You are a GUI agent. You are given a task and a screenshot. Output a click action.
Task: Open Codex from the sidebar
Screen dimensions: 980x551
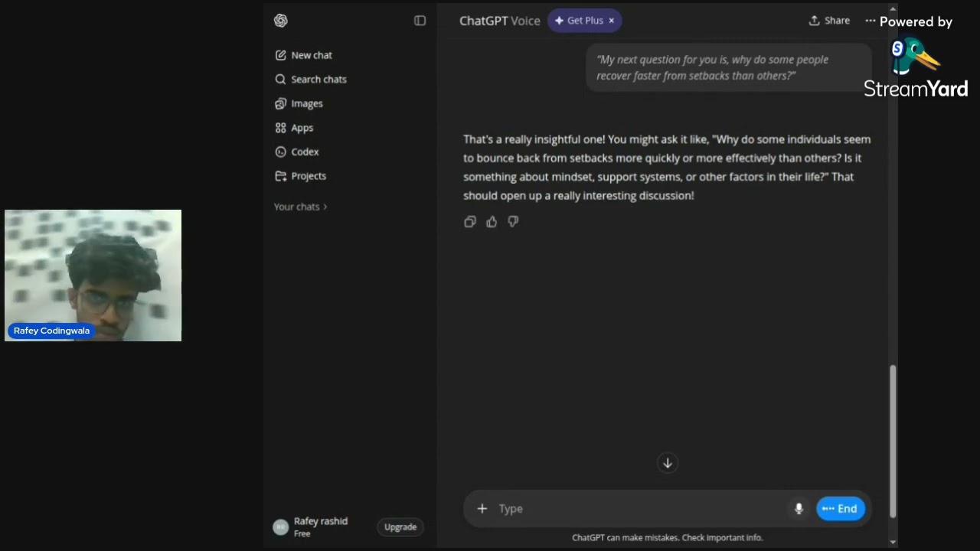(x=297, y=152)
